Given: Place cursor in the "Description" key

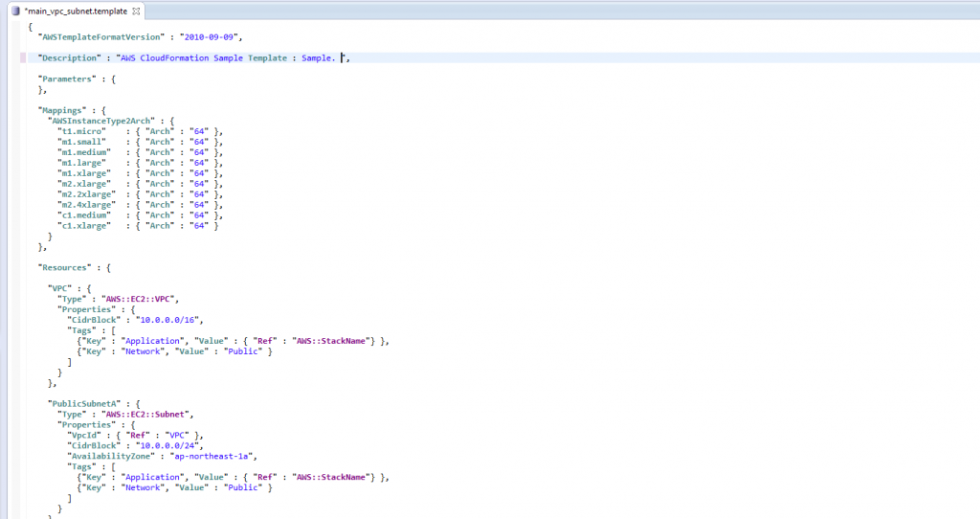Looking at the screenshot, I should pos(69,58).
